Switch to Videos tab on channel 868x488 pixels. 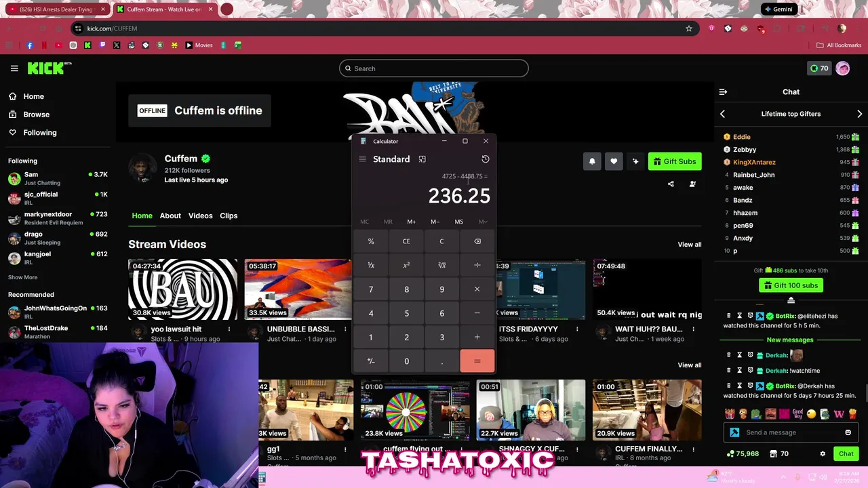click(200, 216)
